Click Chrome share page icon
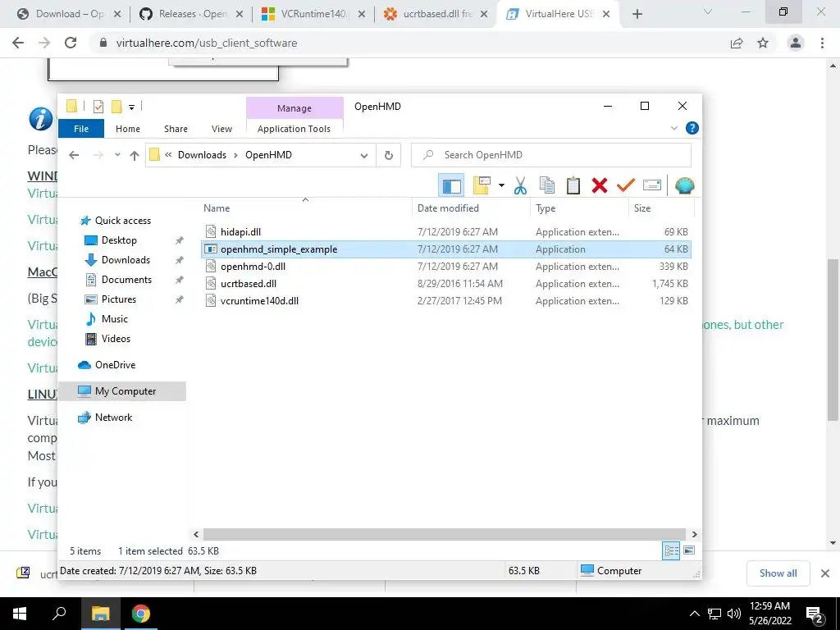This screenshot has height=630, width=840. tap(737, 43)
